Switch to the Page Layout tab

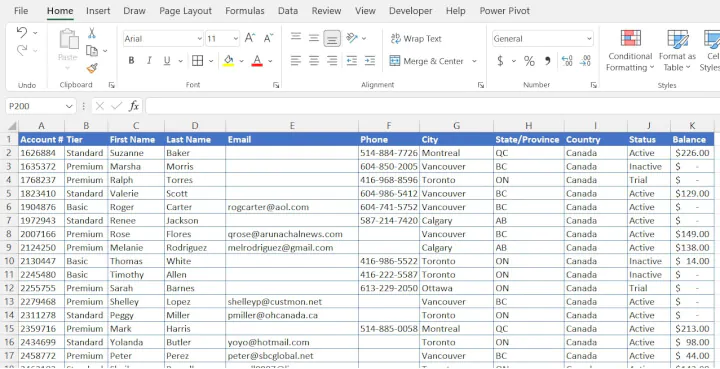(x=186, y=11)
